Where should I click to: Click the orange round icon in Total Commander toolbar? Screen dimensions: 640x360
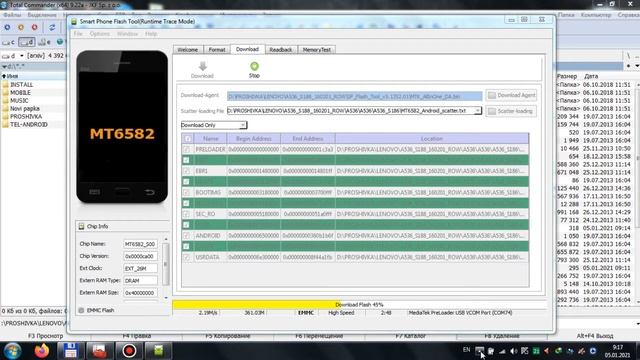[x=21, y=27]
